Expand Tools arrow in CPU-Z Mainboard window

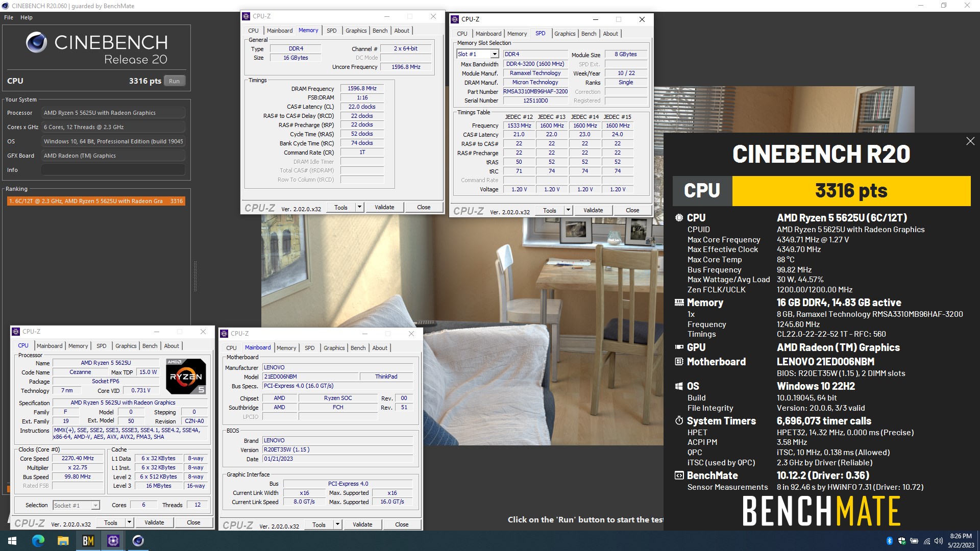point(337,524)
